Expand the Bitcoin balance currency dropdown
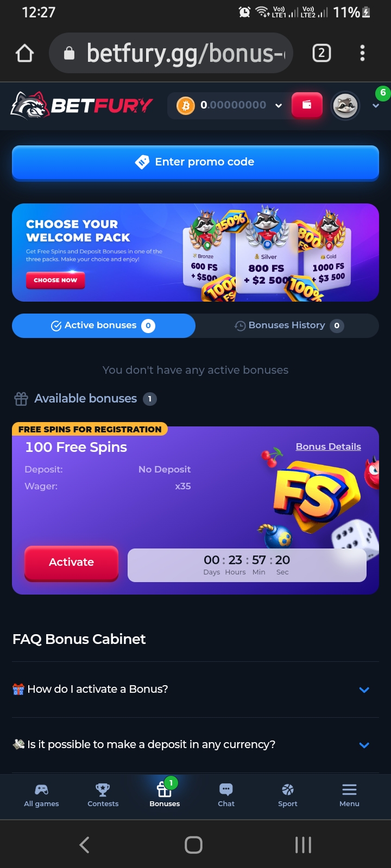391x868 pixels. click(x=279, y=105)
